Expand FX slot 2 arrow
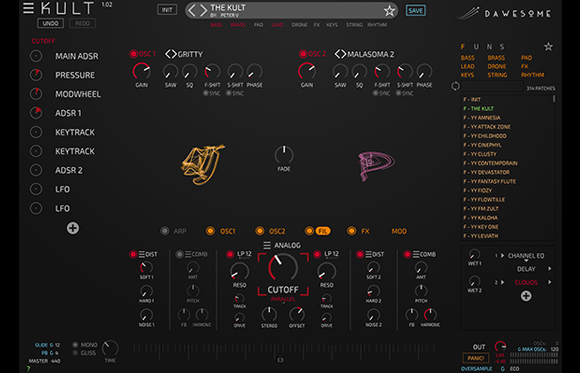This screenshot has width=580, height=373. 502,282
